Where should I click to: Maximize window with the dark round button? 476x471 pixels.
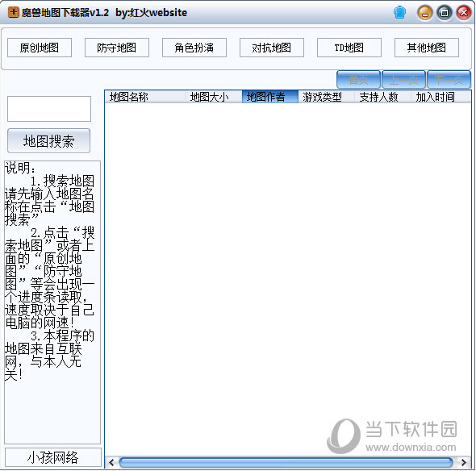[x=445, y=13]
